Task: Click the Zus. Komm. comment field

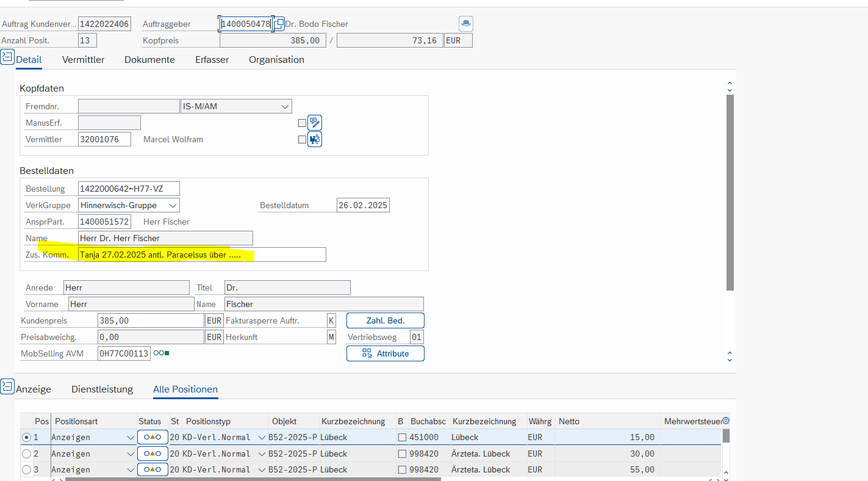Action: [202, 255]
